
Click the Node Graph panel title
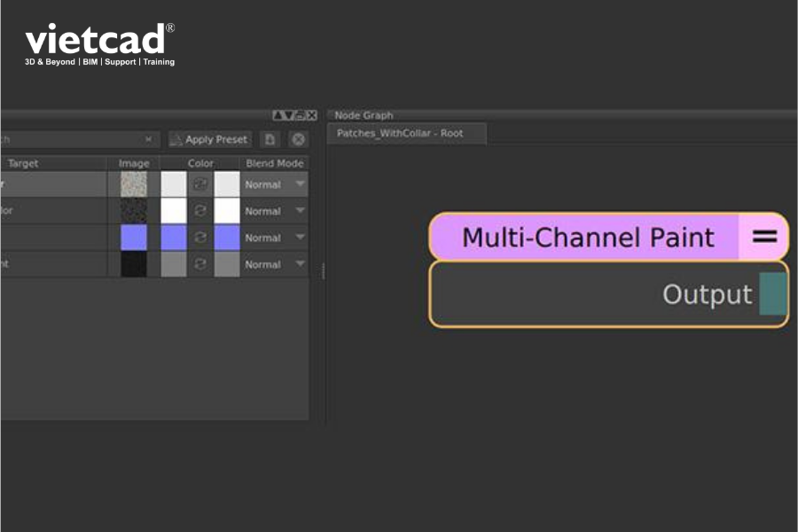(x=364, y=115)
